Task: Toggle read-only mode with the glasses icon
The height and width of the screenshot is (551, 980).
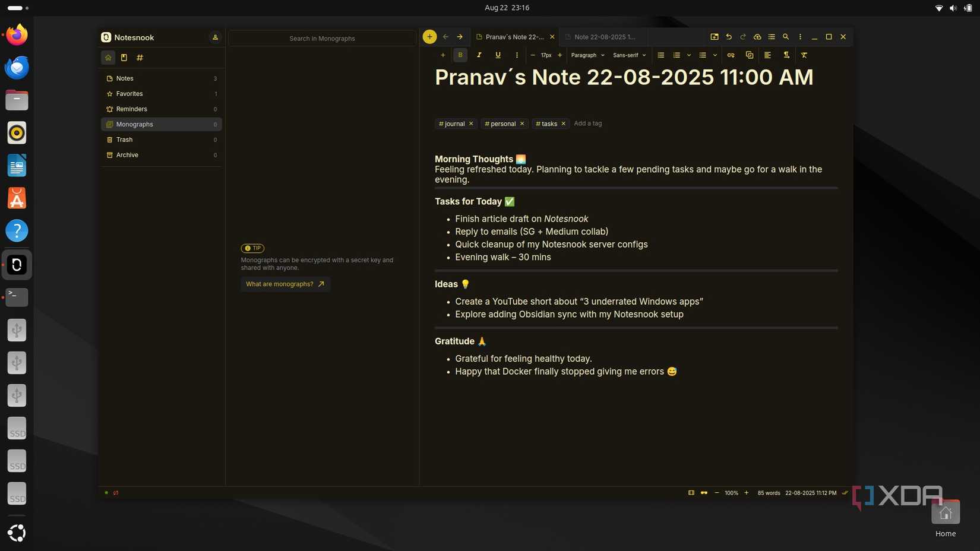Action: pyautogui.click(x=704, y=493)
